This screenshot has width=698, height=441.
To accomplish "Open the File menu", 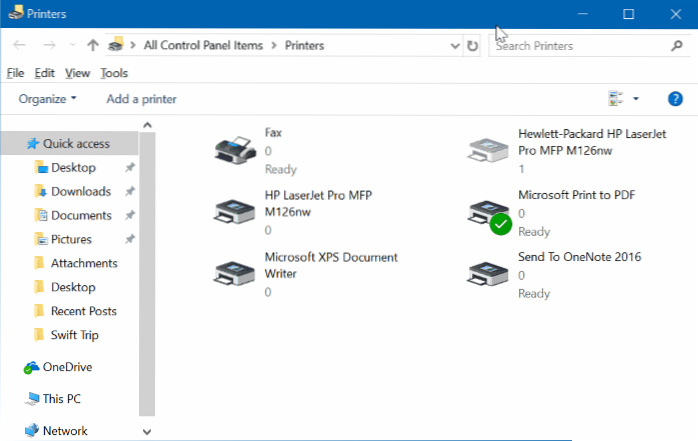I will [15, 73].
